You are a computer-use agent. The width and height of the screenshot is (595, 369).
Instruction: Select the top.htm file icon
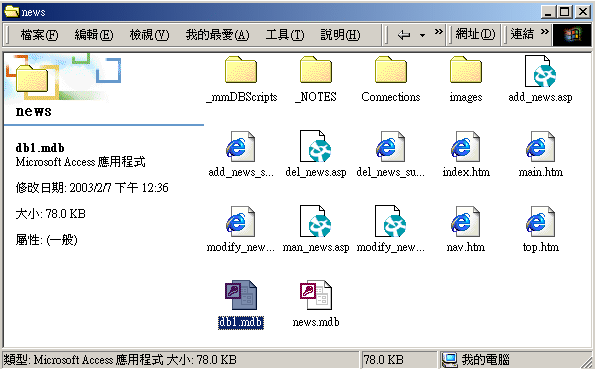pos(540,222)
